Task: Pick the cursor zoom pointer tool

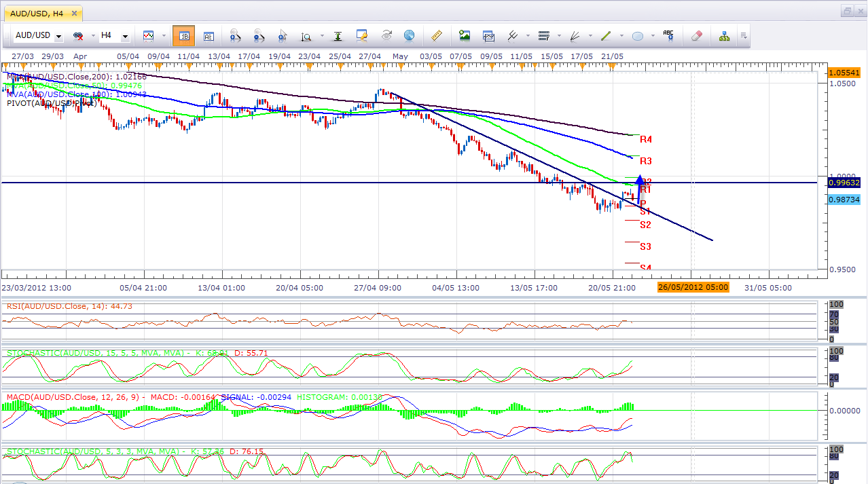Action: 283,35
